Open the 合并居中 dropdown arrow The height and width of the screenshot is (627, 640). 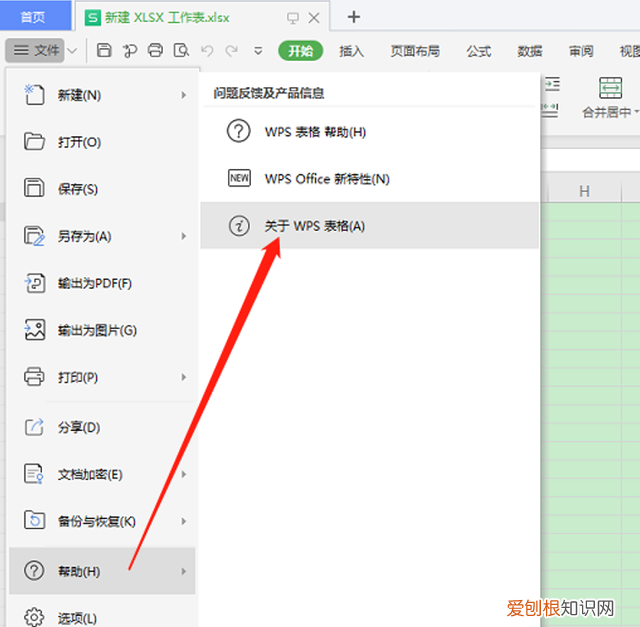(636, 111)
